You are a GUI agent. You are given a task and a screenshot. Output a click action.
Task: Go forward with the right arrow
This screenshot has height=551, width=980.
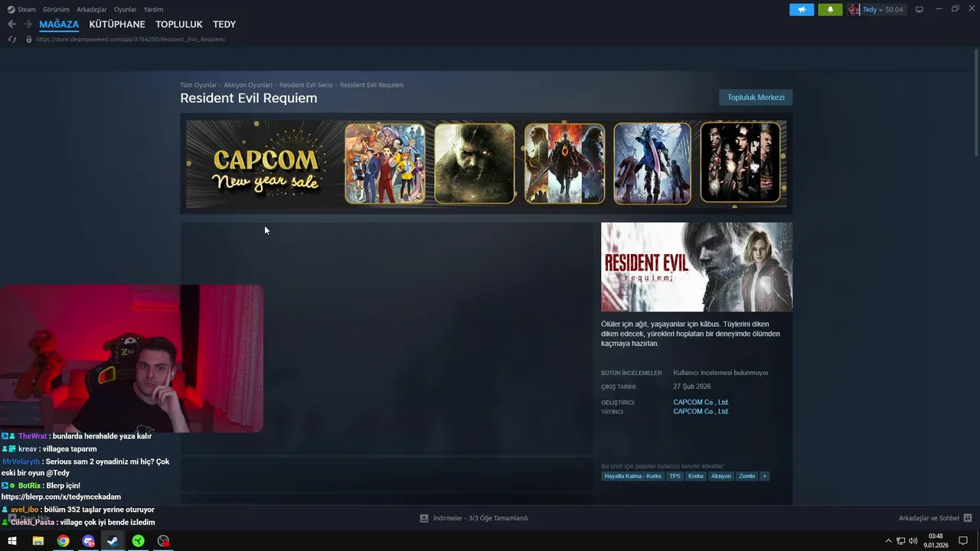coord(28,24)
